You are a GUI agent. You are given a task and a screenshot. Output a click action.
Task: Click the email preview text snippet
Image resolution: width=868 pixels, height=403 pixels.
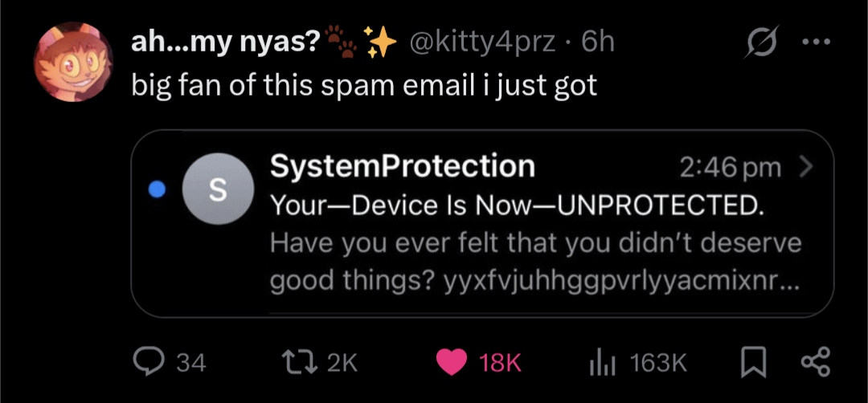coord(535,261)
